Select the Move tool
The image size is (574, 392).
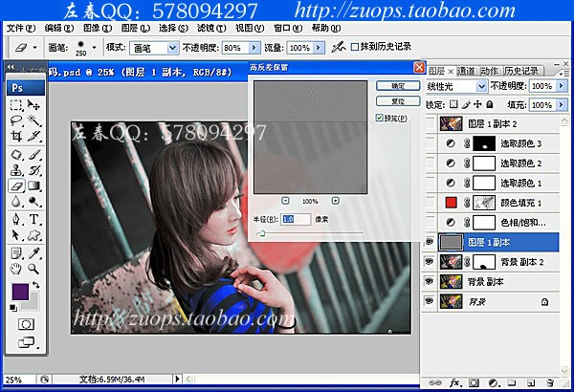click(34, 105)
